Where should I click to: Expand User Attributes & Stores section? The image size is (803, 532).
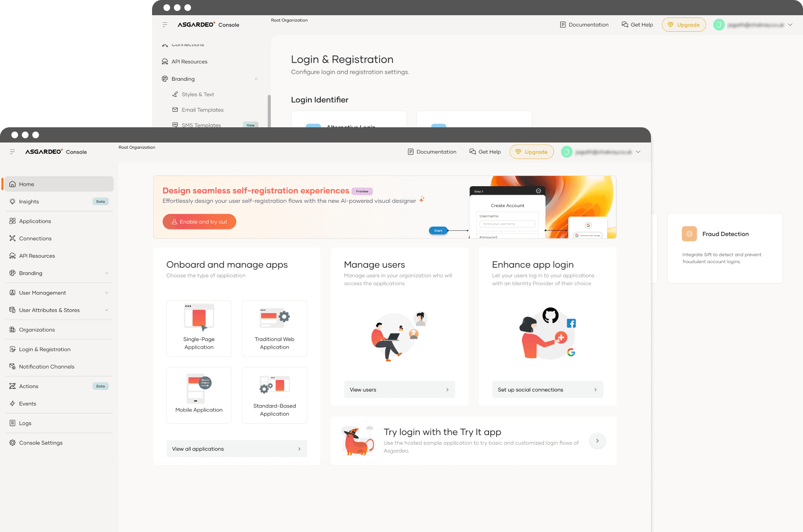tap(106, 310)
